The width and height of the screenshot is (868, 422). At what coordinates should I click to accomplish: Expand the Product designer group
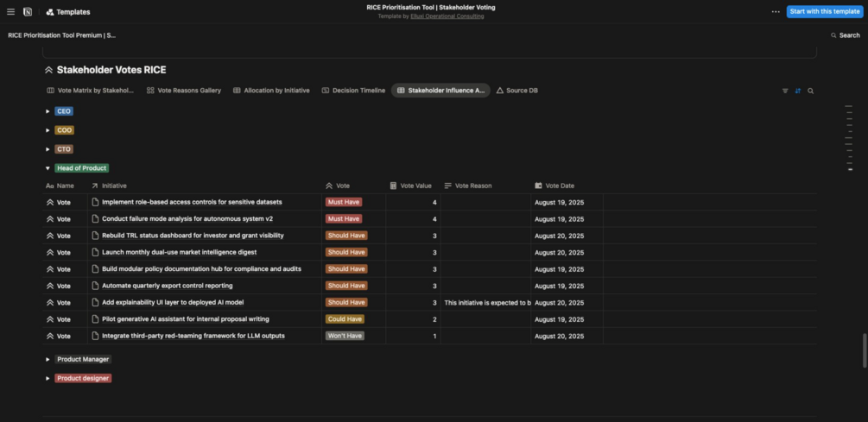point(48,378)
